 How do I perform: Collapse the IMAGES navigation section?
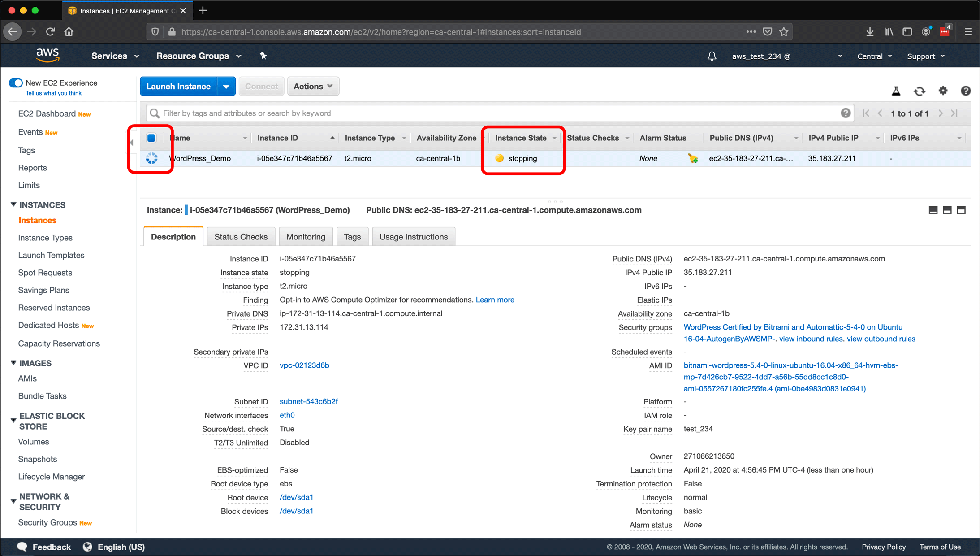13,363
